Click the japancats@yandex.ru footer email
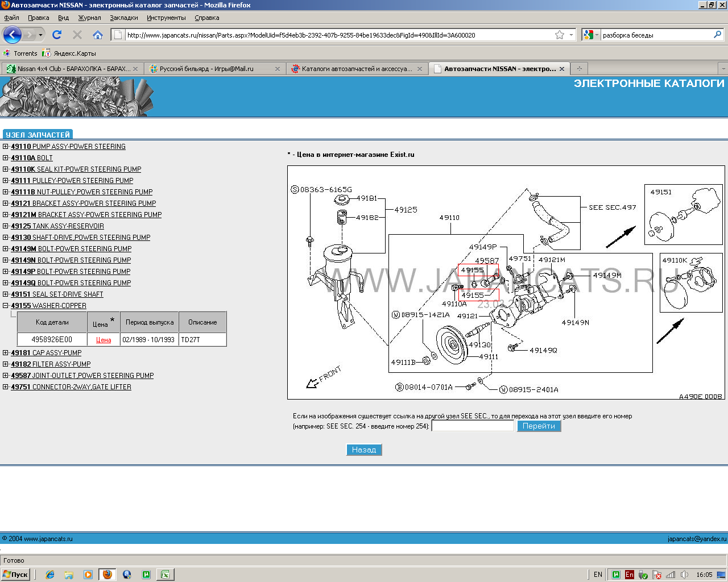Viewport: 728px width, 582px height. click(x=697, y=539)
